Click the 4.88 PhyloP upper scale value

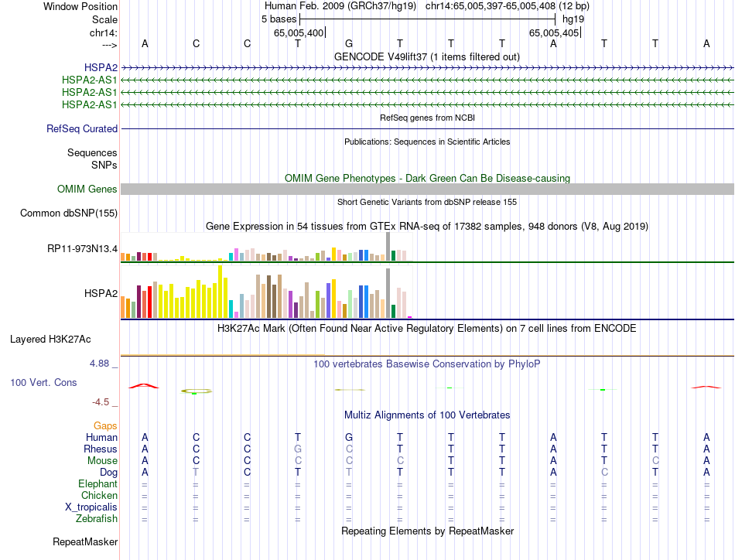click(99, 364)
